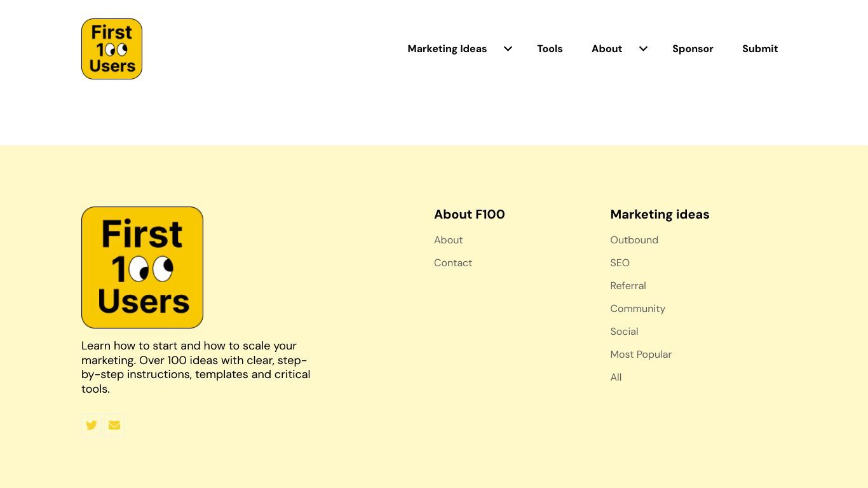Click the Marketing ideas footer heading

coord(660,214)
